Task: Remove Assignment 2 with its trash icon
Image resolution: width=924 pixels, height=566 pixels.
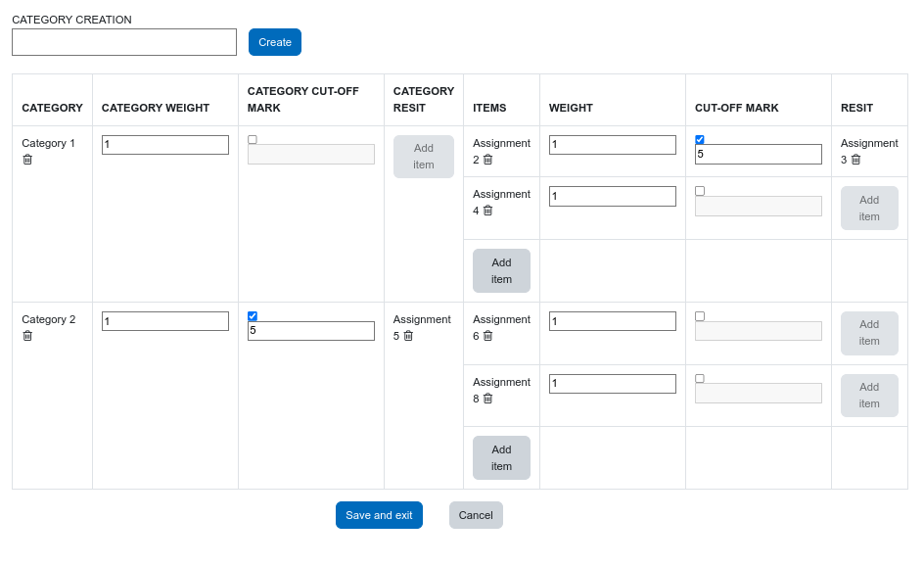Action: click(487, 160)
